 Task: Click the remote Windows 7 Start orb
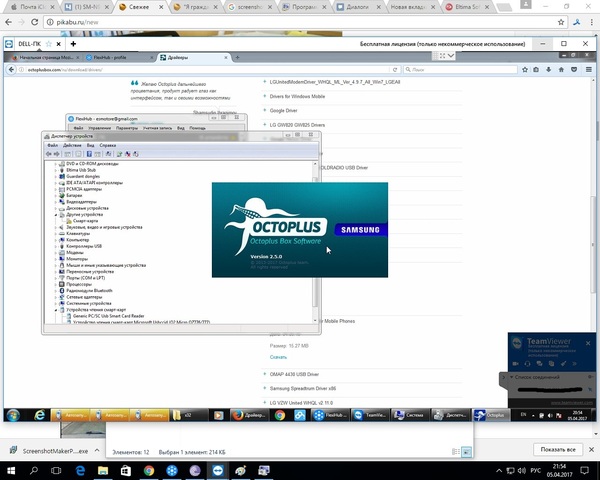(13, 415)
